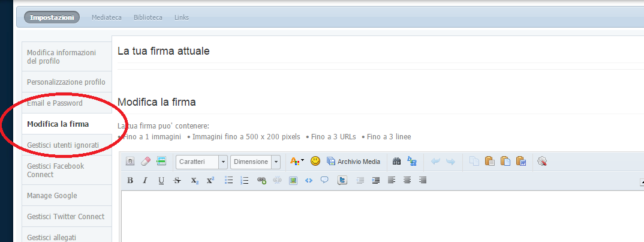The width and height of the screenshot is (644, 242).
Task: Switch to the Biblioteca tab
Action: tap(148, 17)
